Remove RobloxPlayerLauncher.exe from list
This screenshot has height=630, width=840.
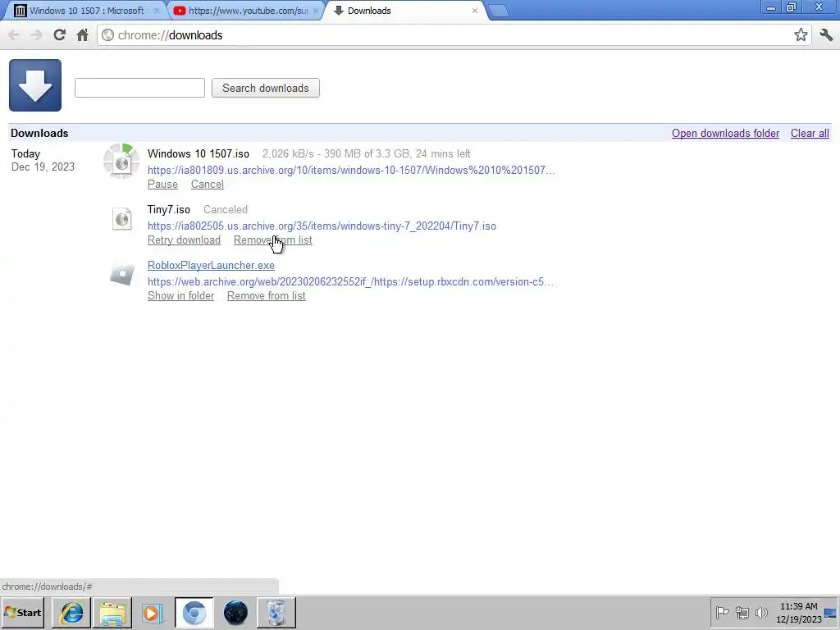pyautogui.click(x=267, y=295)
